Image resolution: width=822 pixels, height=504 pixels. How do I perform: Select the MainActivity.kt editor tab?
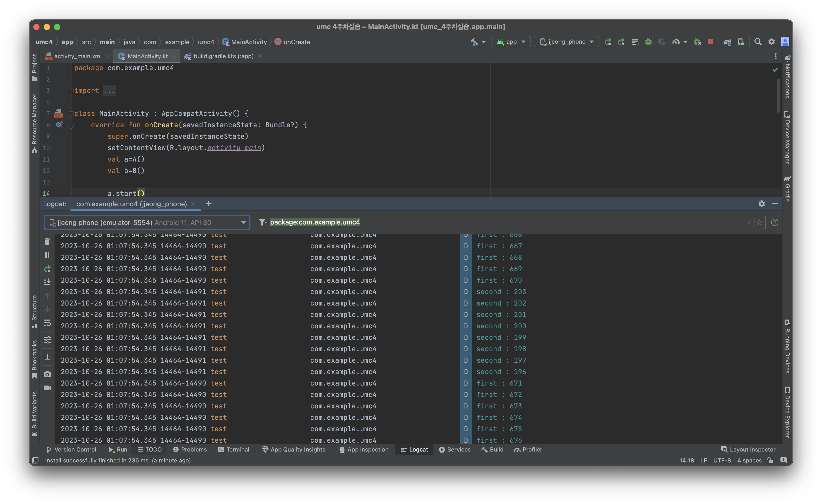click(147, 56)
